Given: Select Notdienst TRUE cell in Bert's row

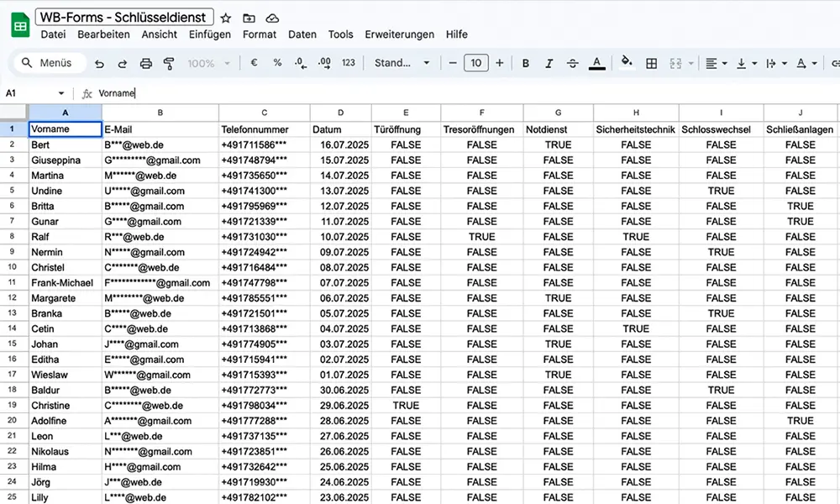Looking at the screenshot, I should point(559,144).
